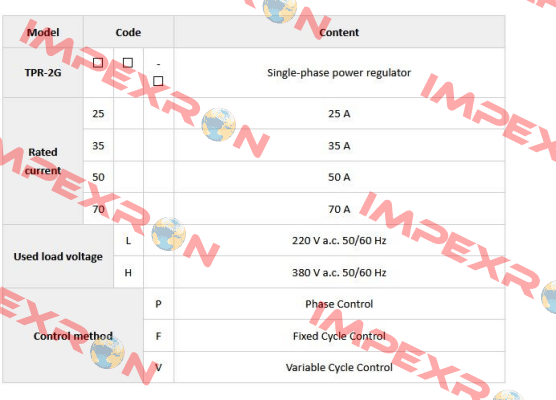This screenshot has height=400, width=556.
Task: Select the Code column header
Action: point(128,32)
